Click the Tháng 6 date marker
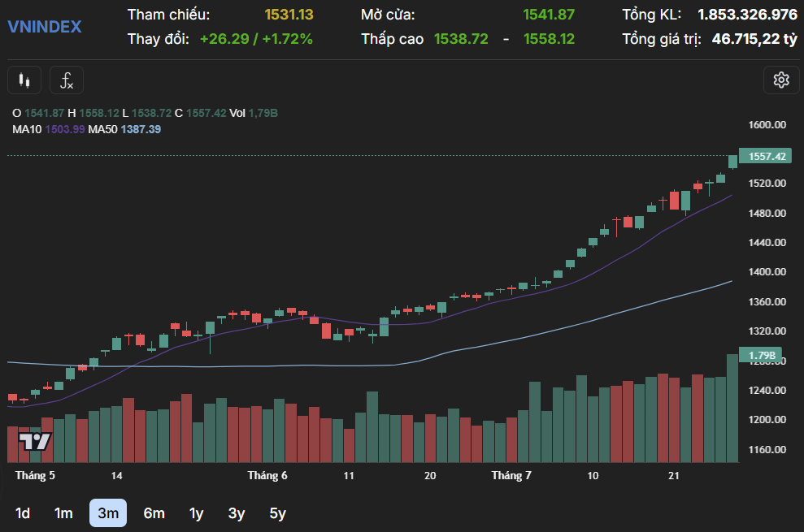Screen dimensions: 804x532 click(267, 475)
